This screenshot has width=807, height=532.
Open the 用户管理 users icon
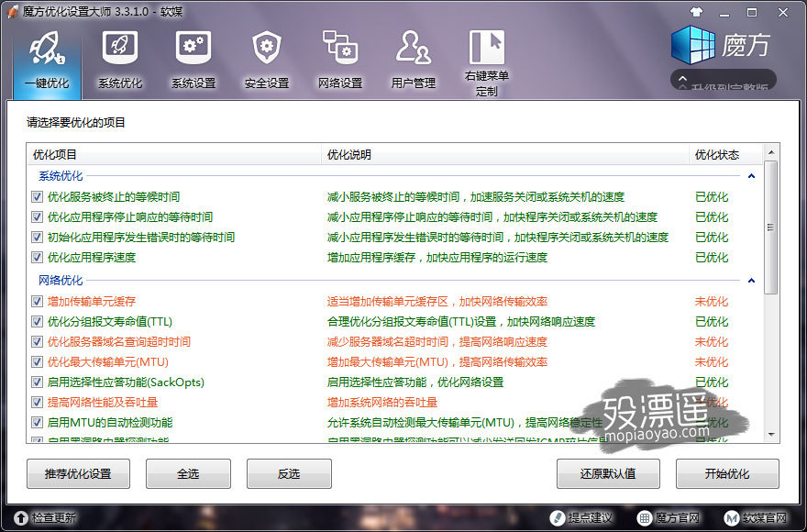414,48
